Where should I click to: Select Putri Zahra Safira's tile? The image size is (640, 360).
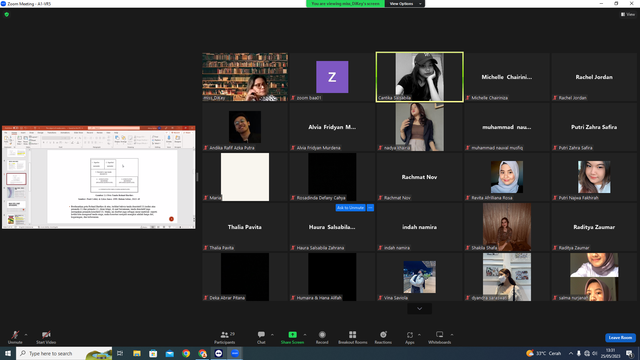point(594,127)
